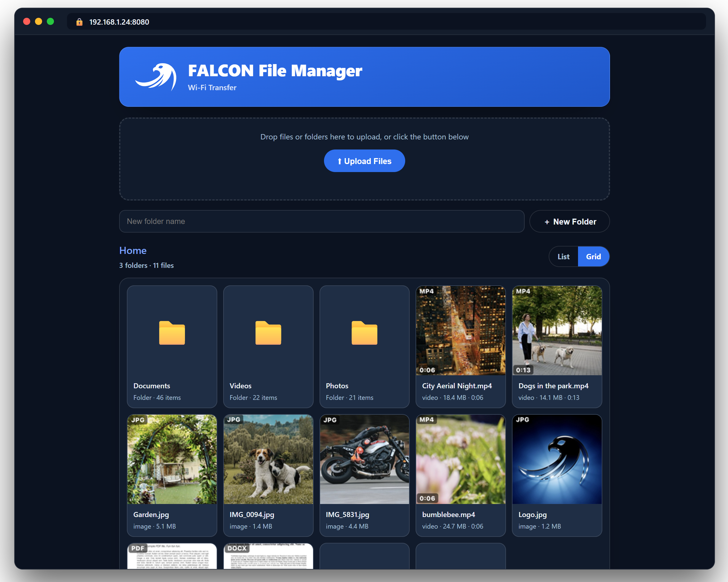This screenshot has height=582, width=728.
Task: Click the MP4 badge on bumblebee.mp4
Action: click(x=426, y=420)
